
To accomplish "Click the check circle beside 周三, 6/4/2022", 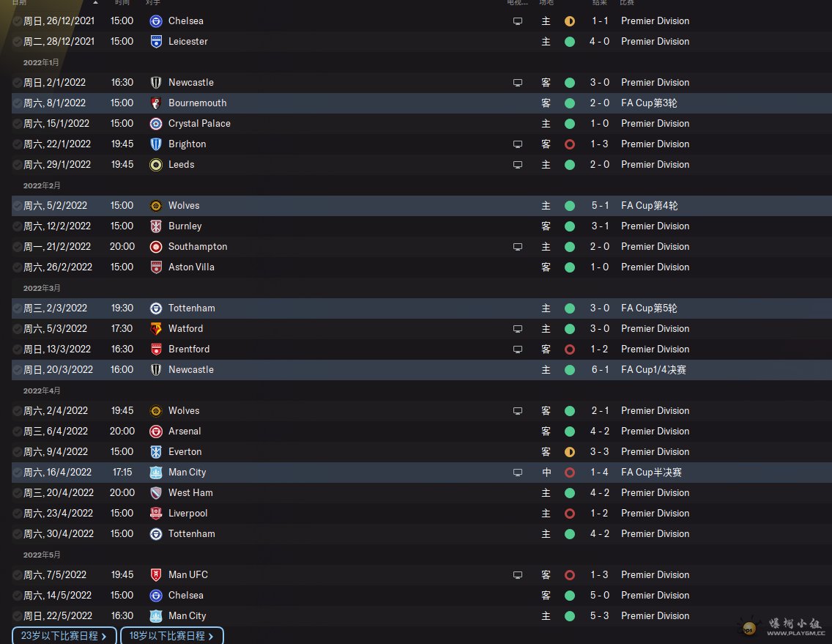I will (18, 432).
